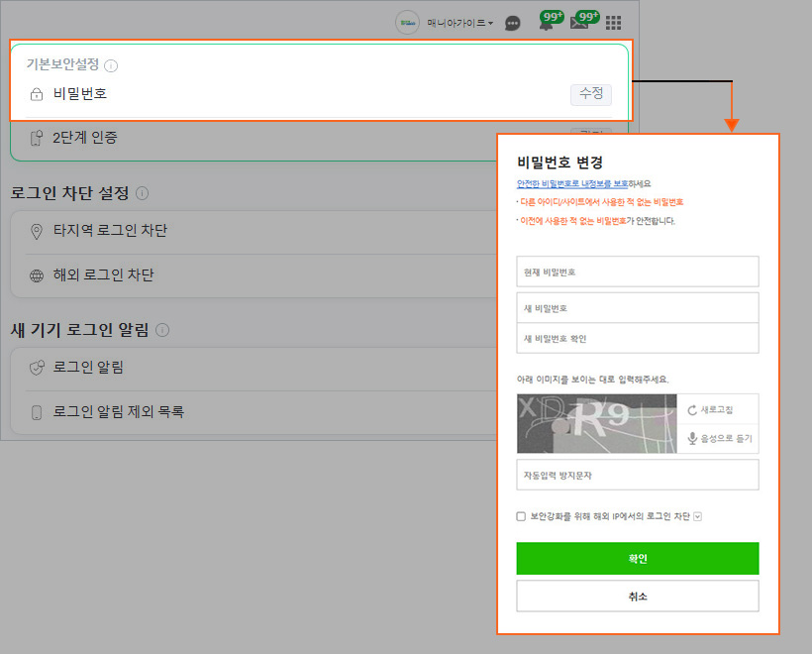The image size is (812, 654).
Task: Open the apps grid menu icon
Action: click(614, 23)
